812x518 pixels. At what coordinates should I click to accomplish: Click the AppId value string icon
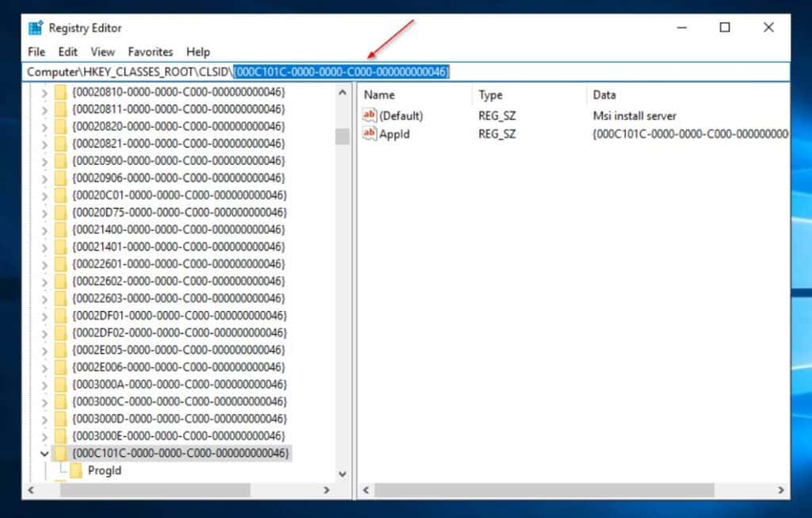(x=370, y=133)
